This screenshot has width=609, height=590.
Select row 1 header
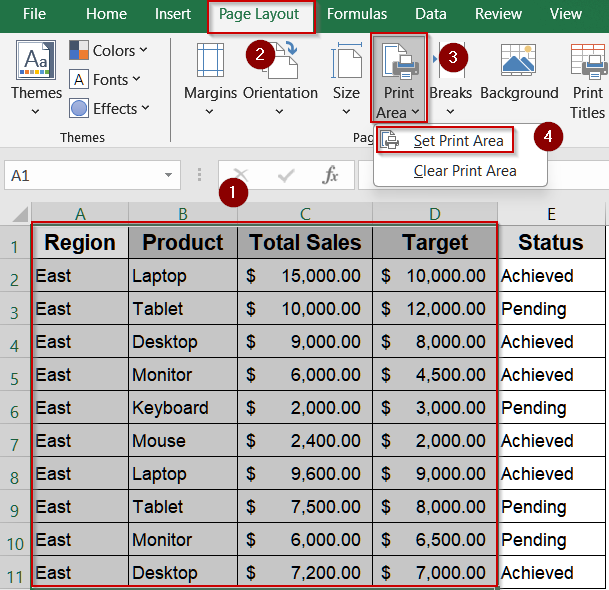pos(15,243)
